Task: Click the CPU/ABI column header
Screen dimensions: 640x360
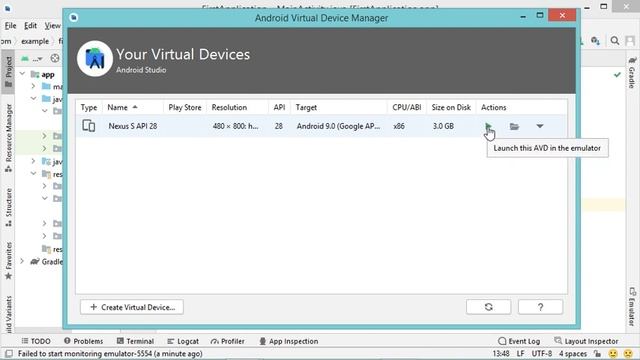Action: pyautogui.click(x=407, y=107)
